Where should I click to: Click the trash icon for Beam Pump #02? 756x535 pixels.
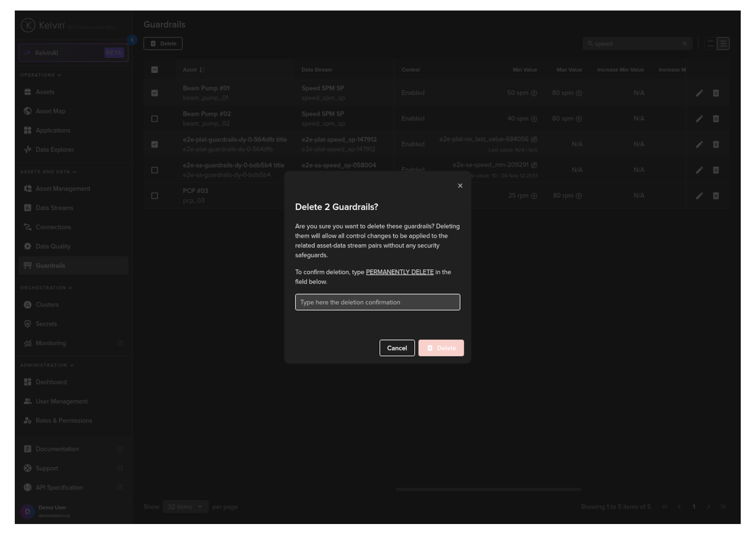pyautogui.click(x=715, y=119)
